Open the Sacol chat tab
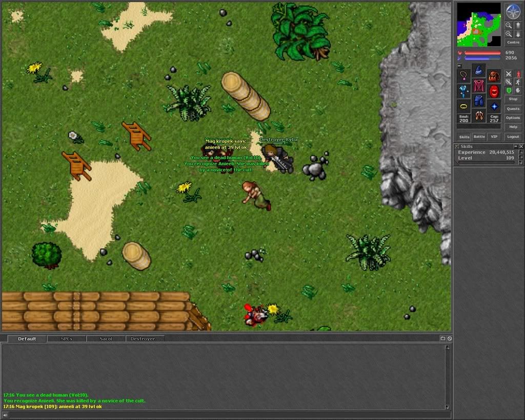The image size is (525, 420). pos(106,339)
